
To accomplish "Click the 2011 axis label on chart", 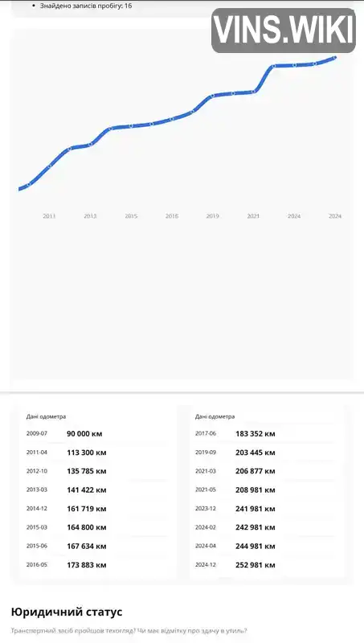I will [x=49, y=216].
